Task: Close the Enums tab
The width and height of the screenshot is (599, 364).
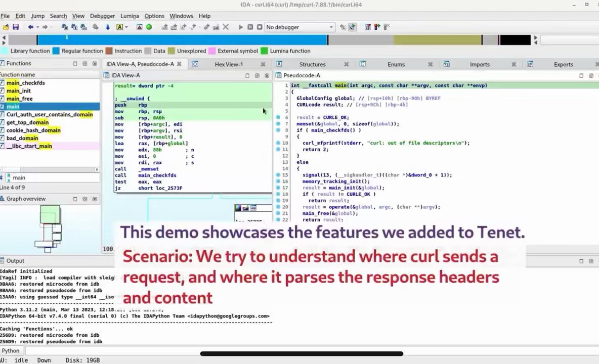Action: coord(430,64)
